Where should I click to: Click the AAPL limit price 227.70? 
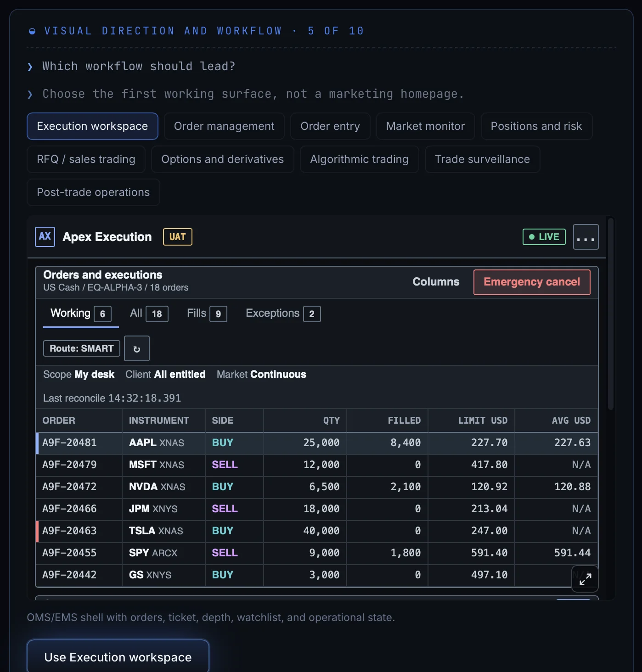click(489, 443)
